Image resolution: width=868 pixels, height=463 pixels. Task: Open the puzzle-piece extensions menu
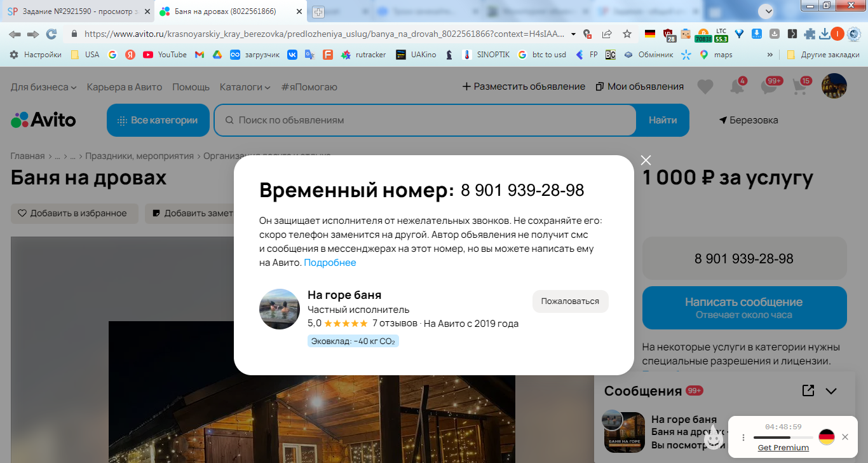point(810,34)
